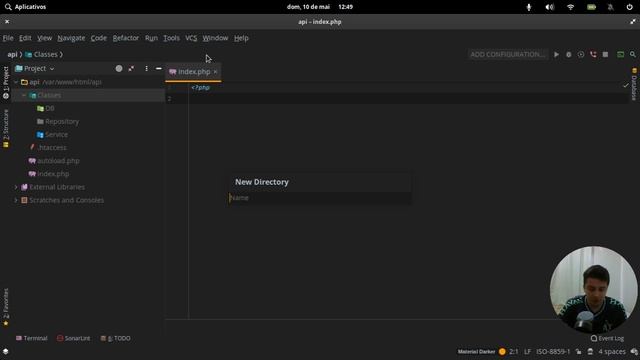Open the Event Log
The width and height of the screenshot is (640, 360).
pyautogui.click(x=607, y=338)
